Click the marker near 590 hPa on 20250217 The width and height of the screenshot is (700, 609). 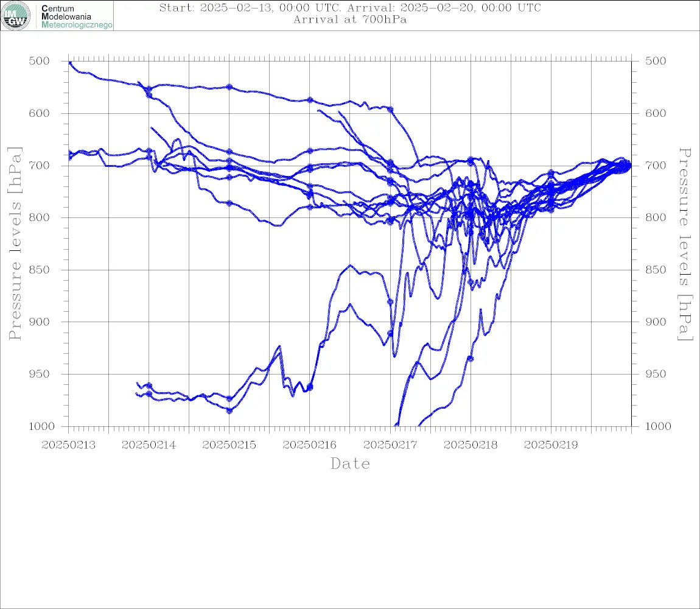[x=390, y=110]
